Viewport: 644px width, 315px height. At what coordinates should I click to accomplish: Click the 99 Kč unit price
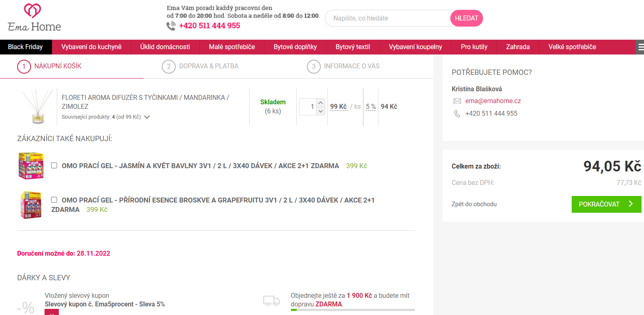(x=338, y=107)
